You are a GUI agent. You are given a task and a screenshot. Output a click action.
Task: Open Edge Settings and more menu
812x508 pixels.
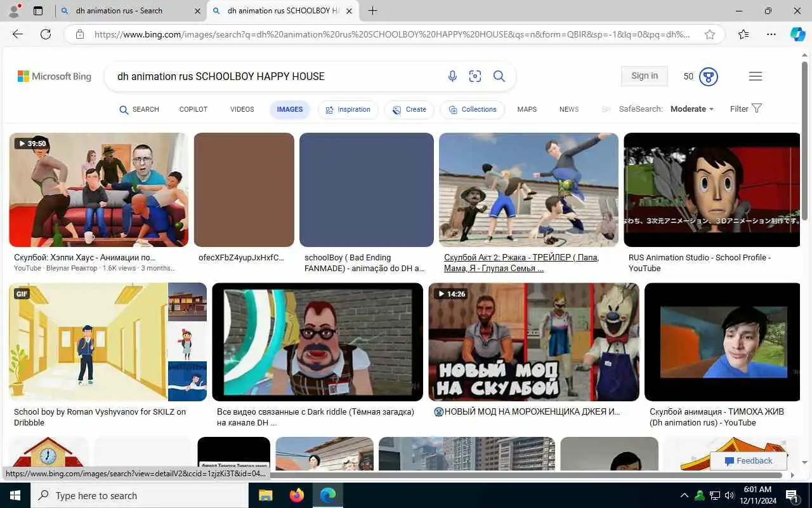[771, 34]
